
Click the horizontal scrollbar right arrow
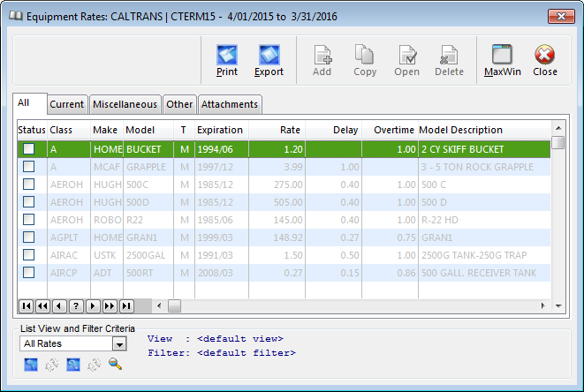542,306
